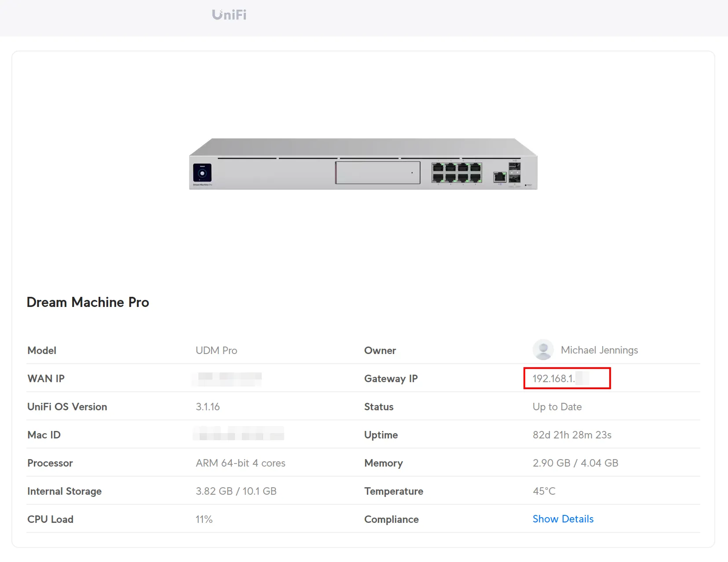Click the Michael Jennings owner name
The height and width of the screenshot is (562, 728).
[x=599, y=350]
